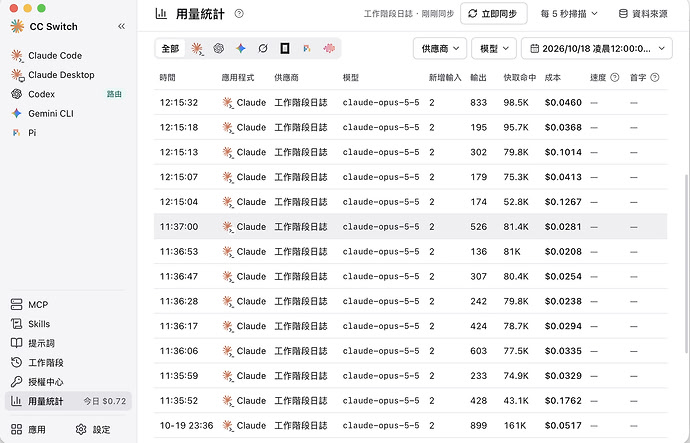Filter usage by Codex OpenAI icon
The image size is (690, 443).
coord(219,48)
